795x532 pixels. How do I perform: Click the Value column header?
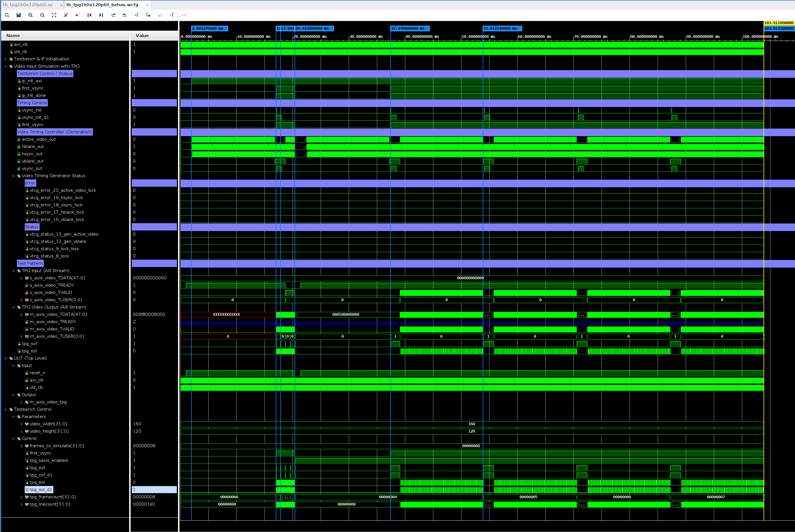(154, 36)
